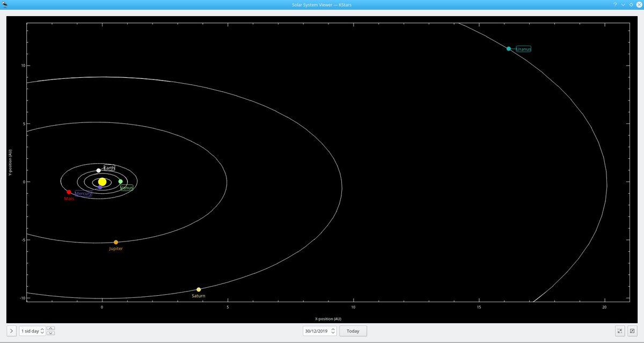Image resolution: width=644 pixels, height=343 pixels.
Task: Click the rightmost bottom-right view icon
Action: pyautogui.click(x=632, y=331)
